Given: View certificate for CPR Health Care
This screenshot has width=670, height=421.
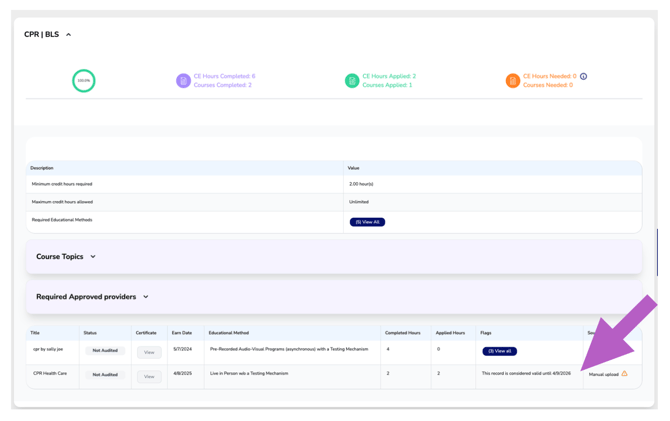Looking at the screenshot, I should coord(149,377).
